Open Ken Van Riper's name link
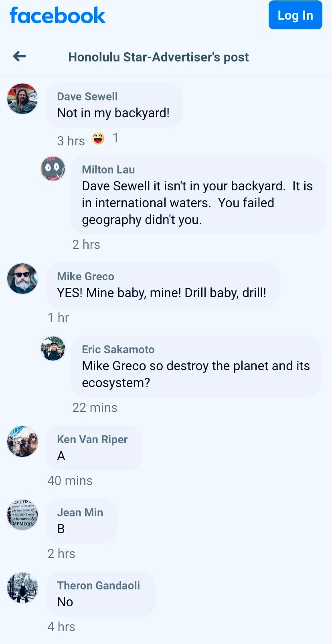The image size is (332, 644). click(92, 439)
